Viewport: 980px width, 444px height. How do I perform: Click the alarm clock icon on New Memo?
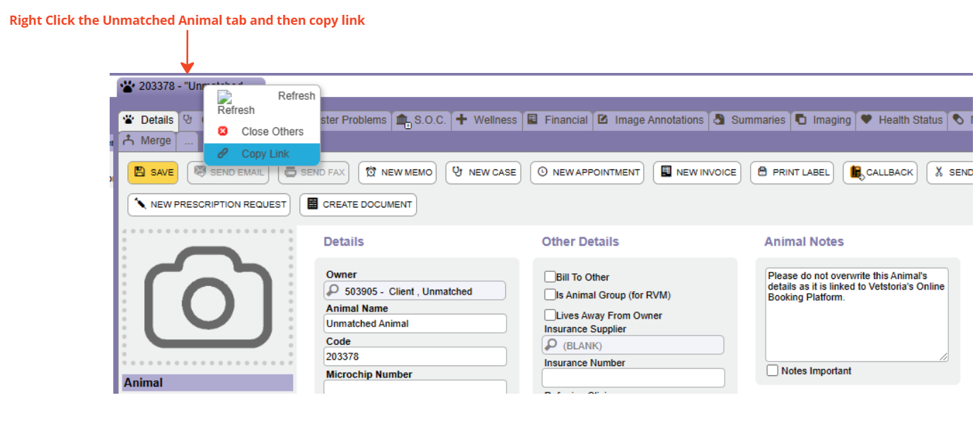[x=371, y=172]
